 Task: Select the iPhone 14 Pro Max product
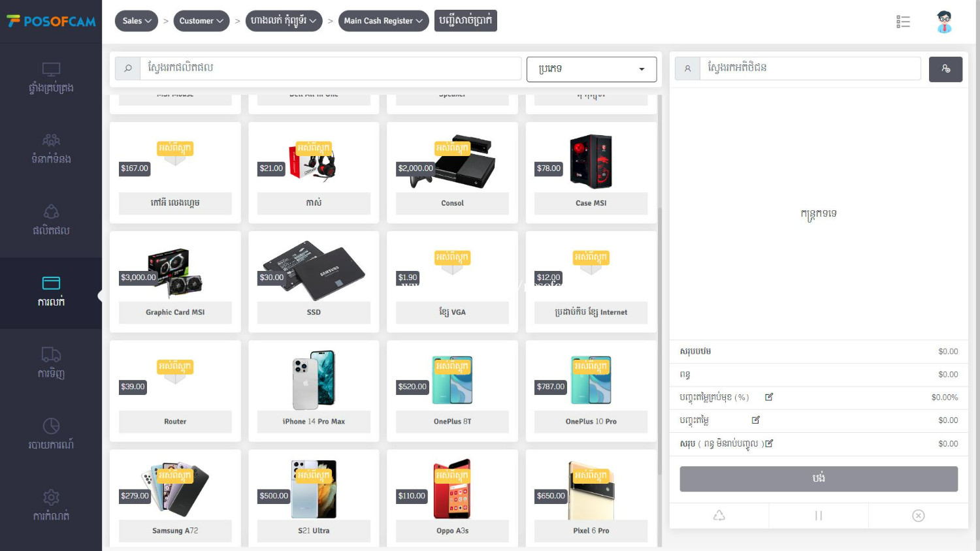[x=314, y=391]
